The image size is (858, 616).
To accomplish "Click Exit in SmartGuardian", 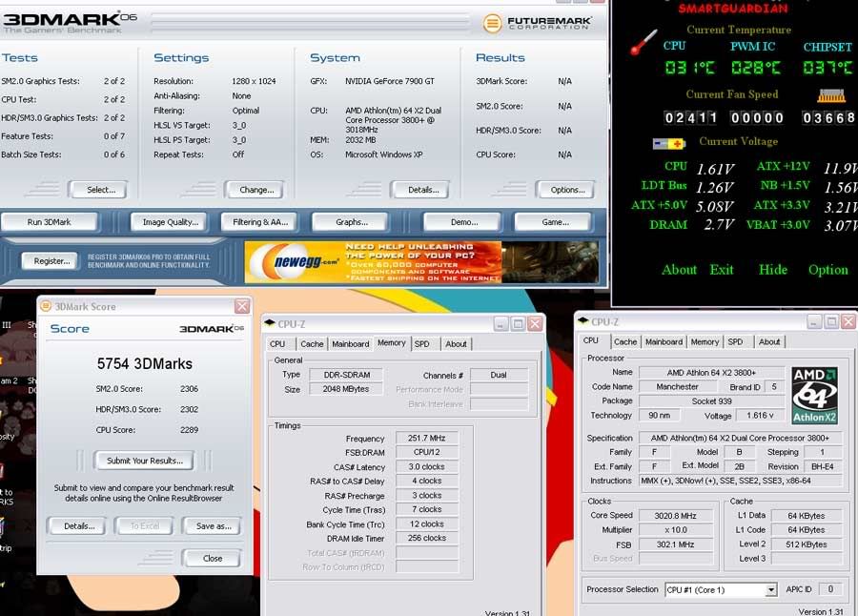I will (722, 270).
